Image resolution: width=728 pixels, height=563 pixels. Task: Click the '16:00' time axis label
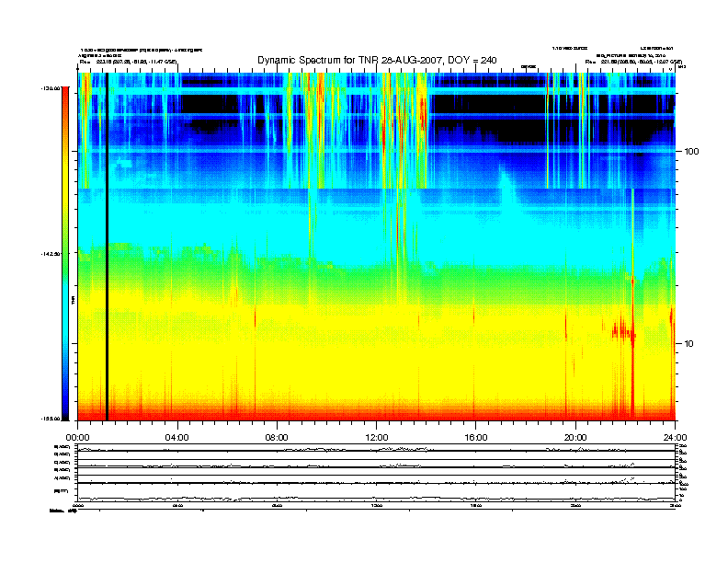[476, 438]
